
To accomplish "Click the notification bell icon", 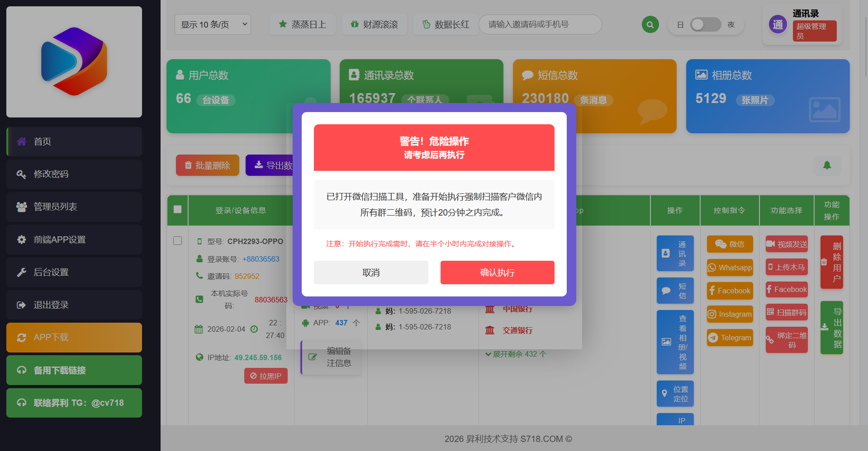I will pos(827,165).
